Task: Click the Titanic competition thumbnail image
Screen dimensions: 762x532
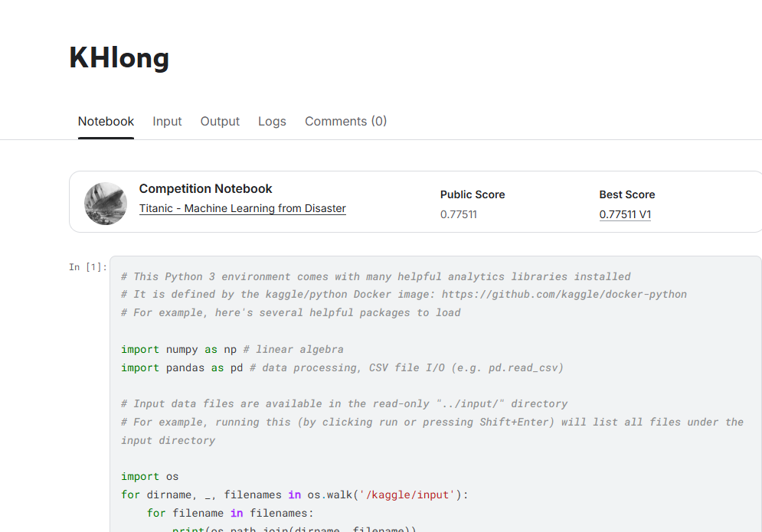Action: [x=106, y=204]
